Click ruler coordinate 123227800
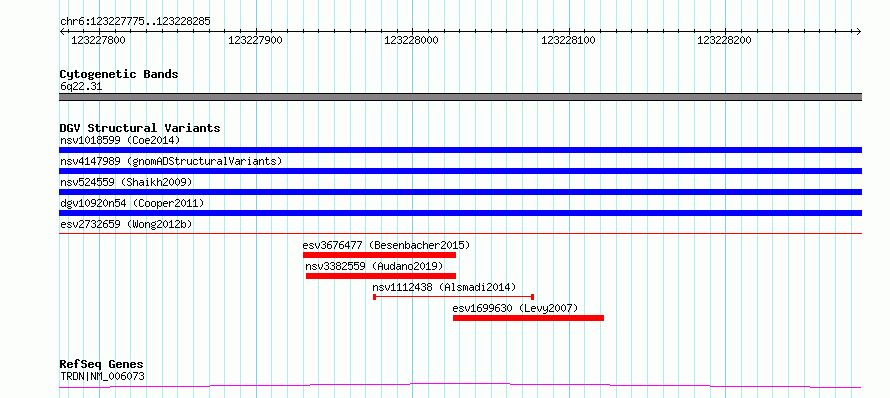The width and height of the screenshot is (890, 398). pyautogui.click(x=98, y=40)
